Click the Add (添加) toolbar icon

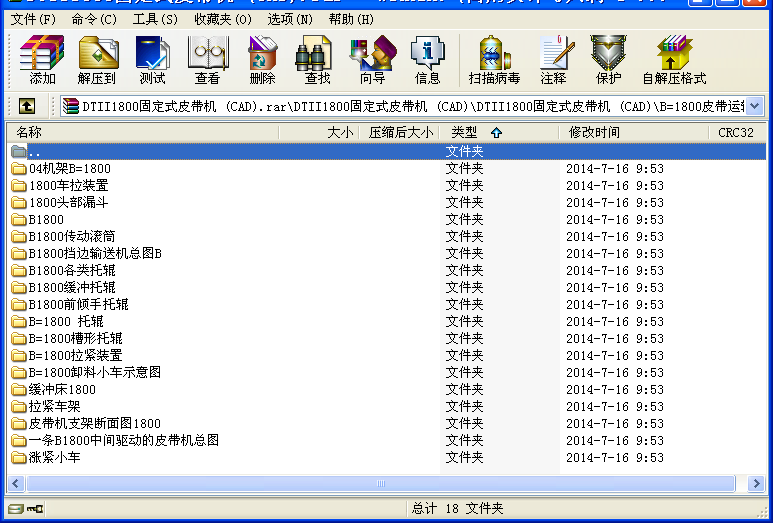pos(42,60)
